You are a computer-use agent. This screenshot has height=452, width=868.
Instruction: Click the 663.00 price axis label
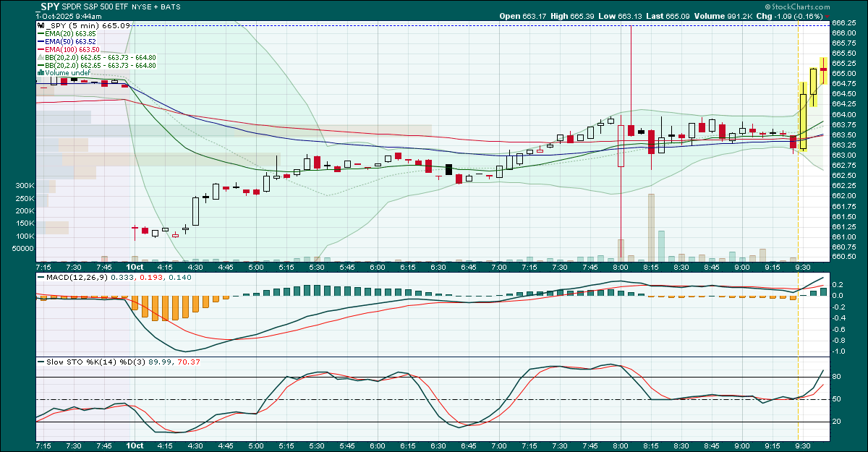[843, 155]
